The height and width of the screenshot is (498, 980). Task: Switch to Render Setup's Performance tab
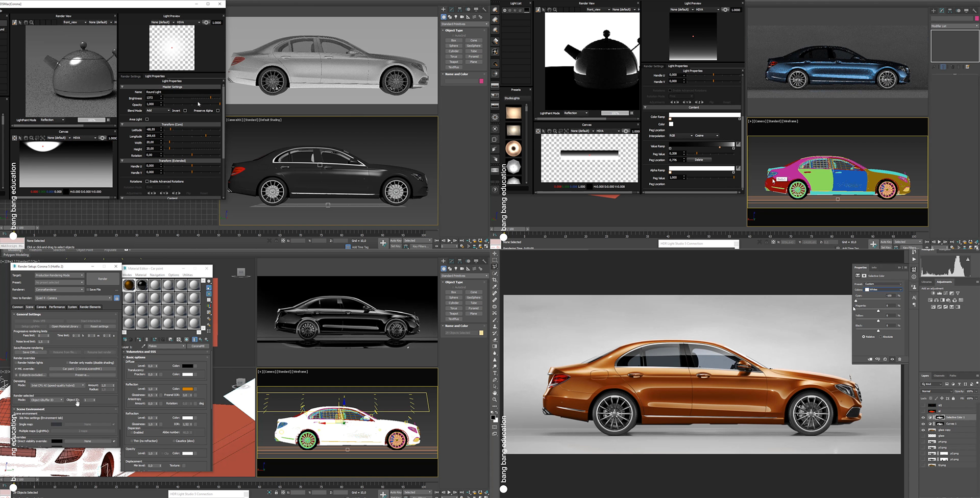point(57,307)
